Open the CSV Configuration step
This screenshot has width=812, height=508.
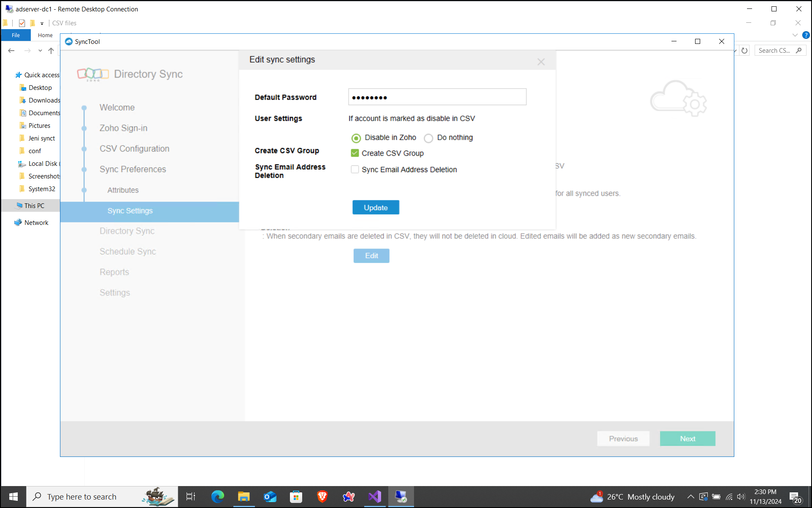[134, 149]
